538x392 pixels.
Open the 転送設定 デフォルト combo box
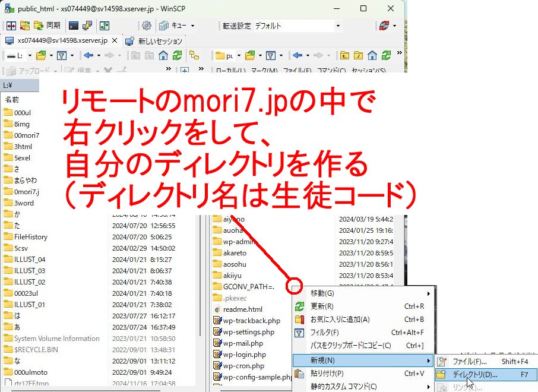[x=297, y=26]
